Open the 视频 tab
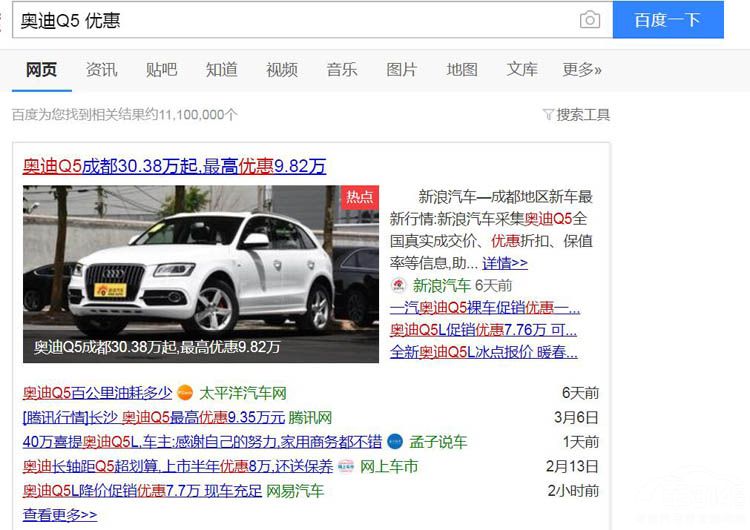The width and height of the screenshot is (750, 530). pyautogui.click(x=282, y=70)
